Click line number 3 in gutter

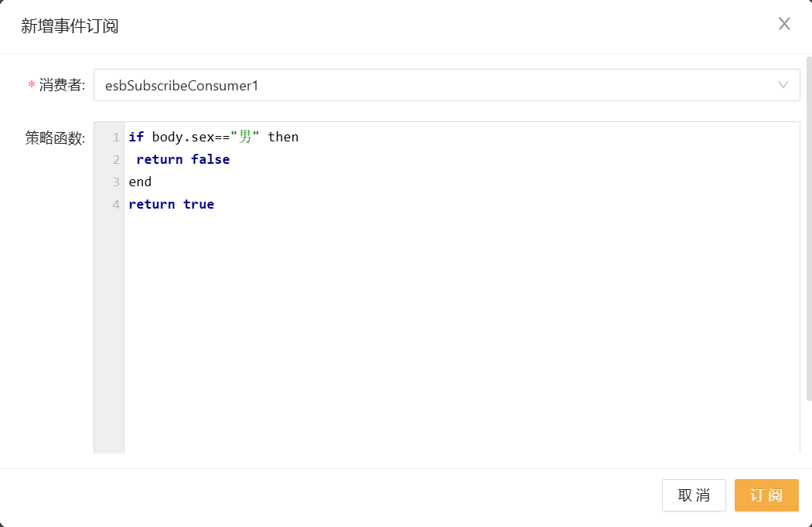pyautogui.click(x=116, y=182)
